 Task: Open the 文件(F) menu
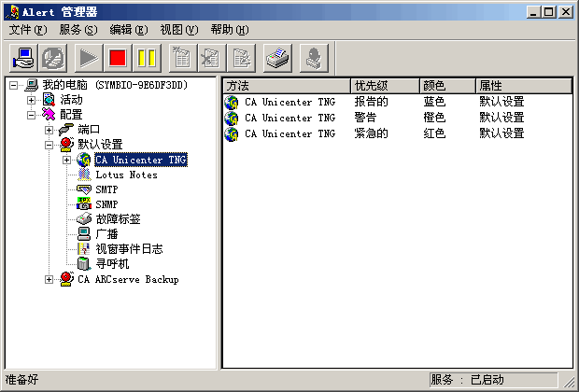[28, 30]
